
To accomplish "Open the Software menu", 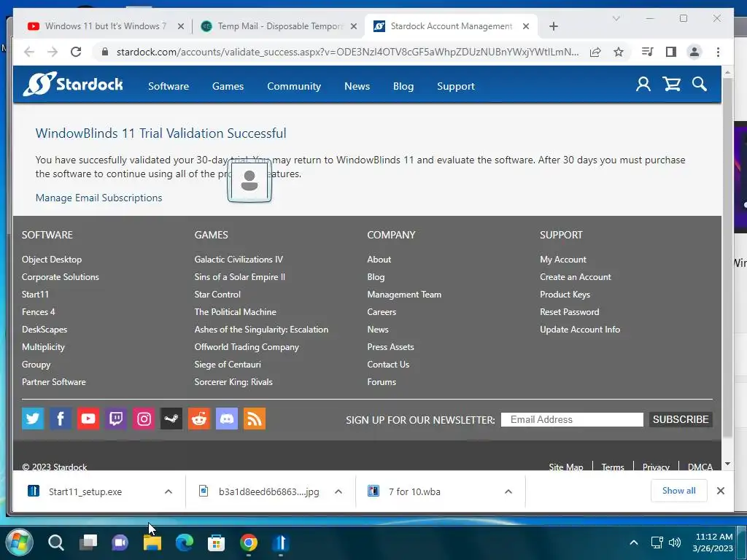I will [x=169, y=86].
